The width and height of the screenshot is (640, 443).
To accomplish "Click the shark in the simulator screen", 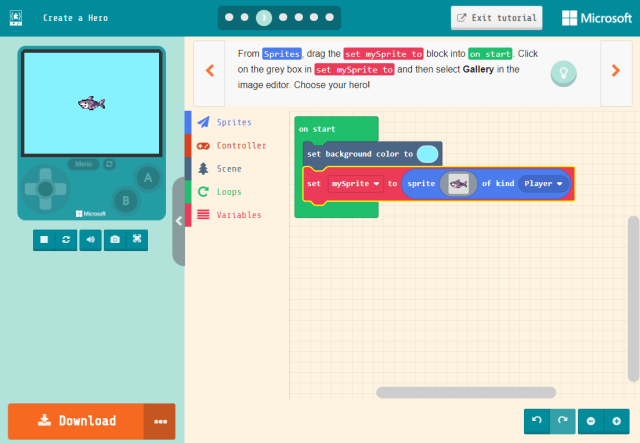I will coord(92,103).
